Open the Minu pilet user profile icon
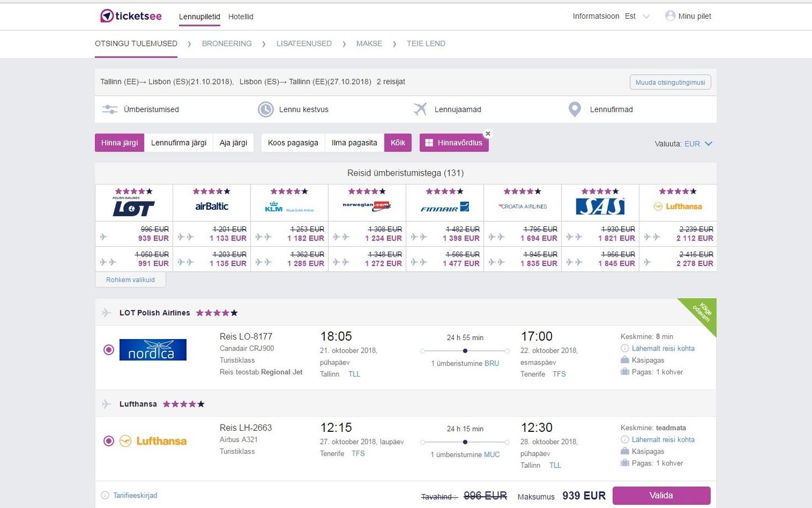This screenshot has width=812, height=508. [x=670, y=16]
